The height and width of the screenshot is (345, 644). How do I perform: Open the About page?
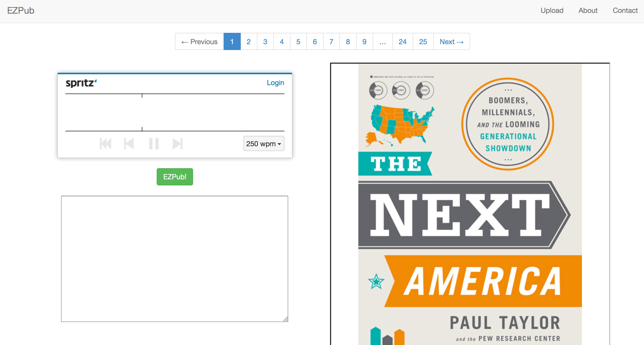click(x=588, y=11)
